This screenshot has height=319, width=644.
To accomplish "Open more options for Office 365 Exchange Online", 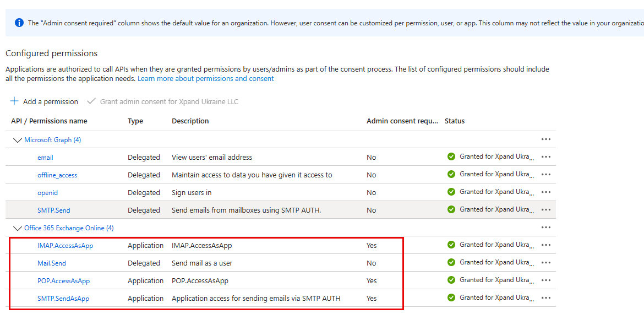I will tap(545, 228).
